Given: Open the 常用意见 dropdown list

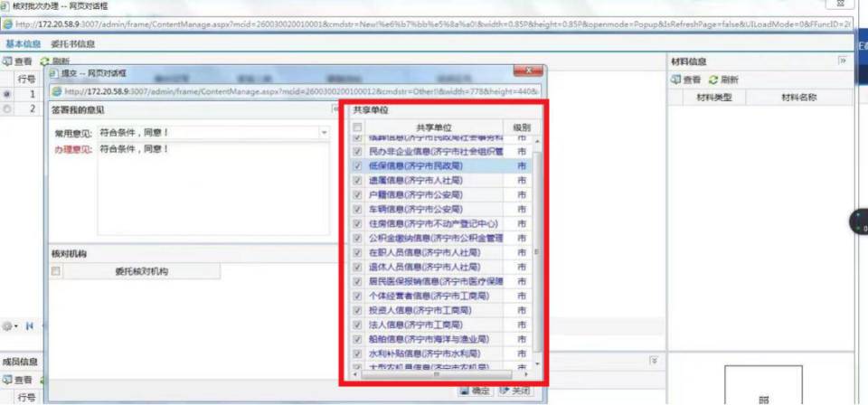Looking at the screenshot, I should (324, 133).
